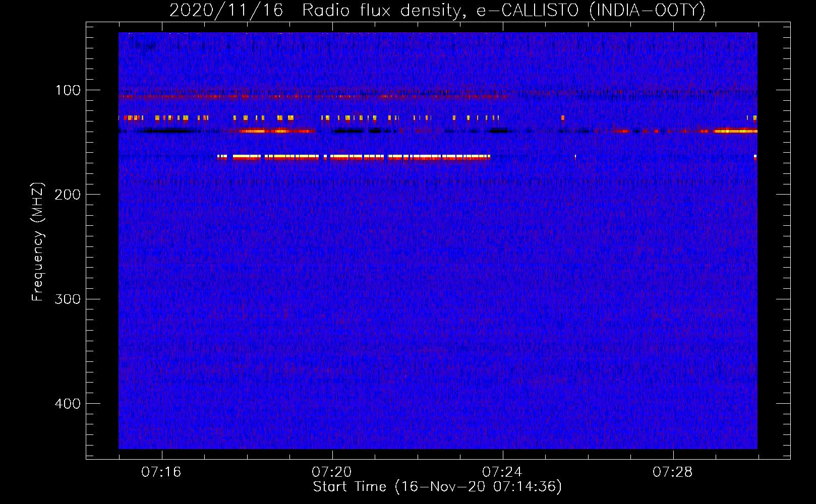
Task: Click the '07:20' time tick label
Action: [331, 472]
